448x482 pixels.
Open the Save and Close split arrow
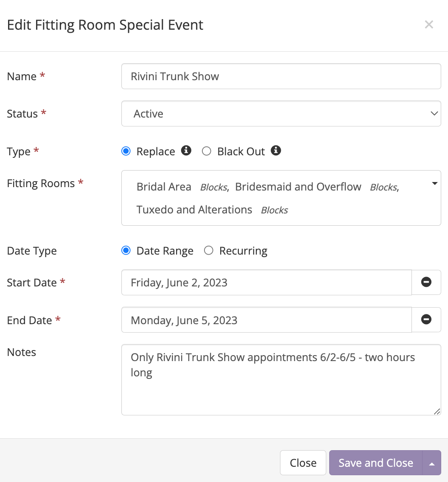(x=432, y=463)
